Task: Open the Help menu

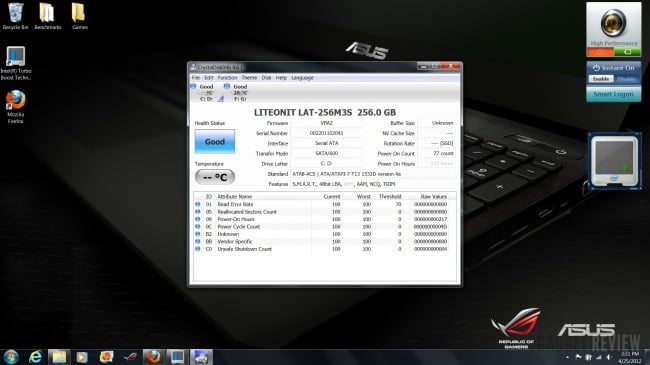Action: coord(281,78)
